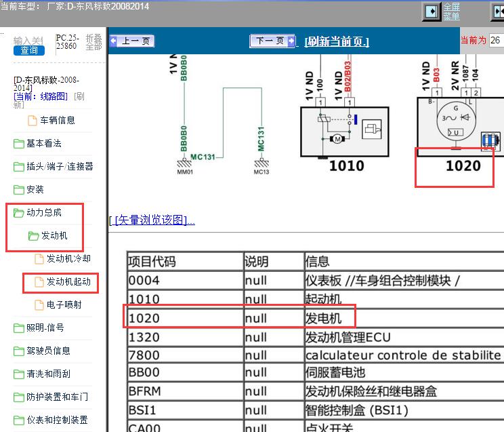Viewport: 504px width, 432px height.
Task: Click the 1020 code cell in table
Action: point(185,318)
